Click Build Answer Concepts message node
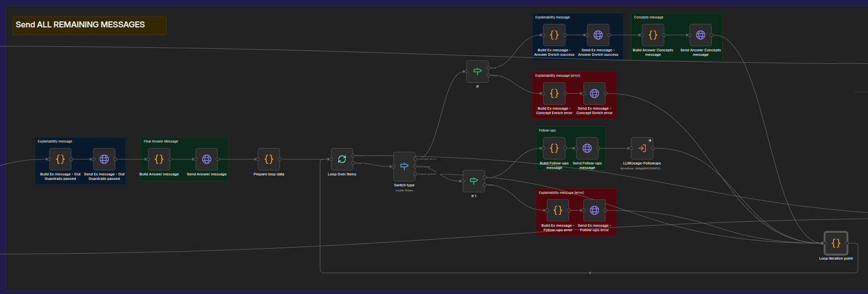Screen dimensions: 868x294 pyautogui.click(x=653, y=35)
